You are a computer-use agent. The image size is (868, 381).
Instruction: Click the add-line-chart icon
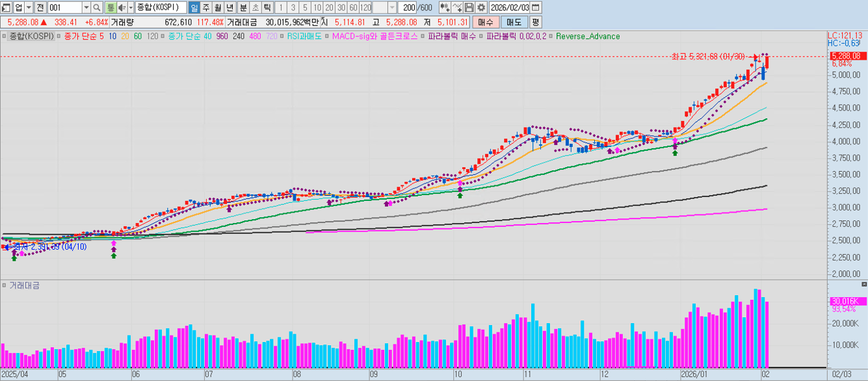click(458, 7)
